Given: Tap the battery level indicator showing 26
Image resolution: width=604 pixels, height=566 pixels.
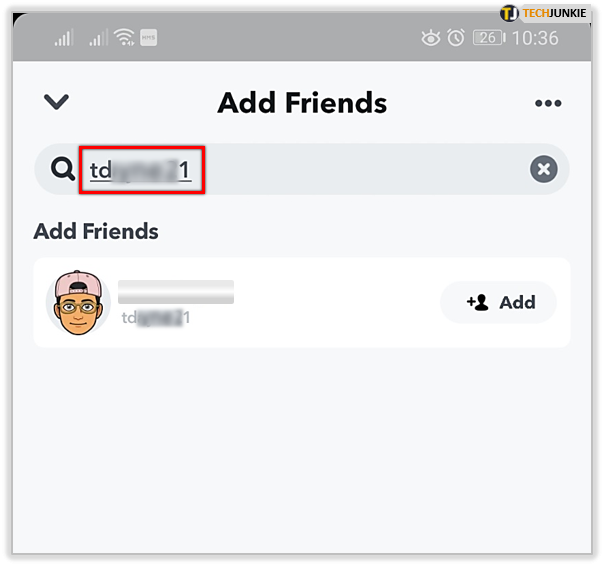Looking at the screenshot, I should coord(489,38).
